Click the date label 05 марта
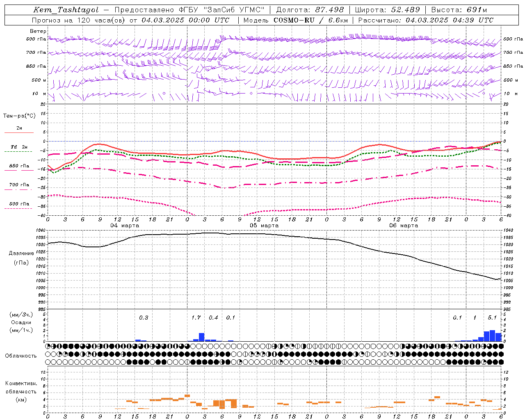Viewport: 525px width, 420px height. coord(264,225)
